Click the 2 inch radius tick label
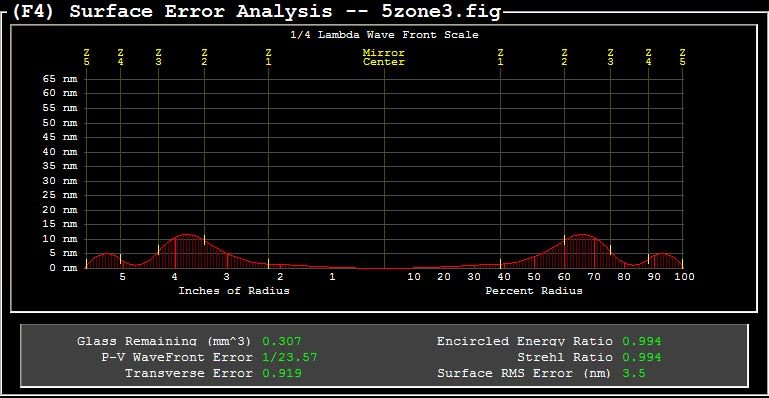Image resolution: width=769 pixels, height=398 pixels. (280, 276)
